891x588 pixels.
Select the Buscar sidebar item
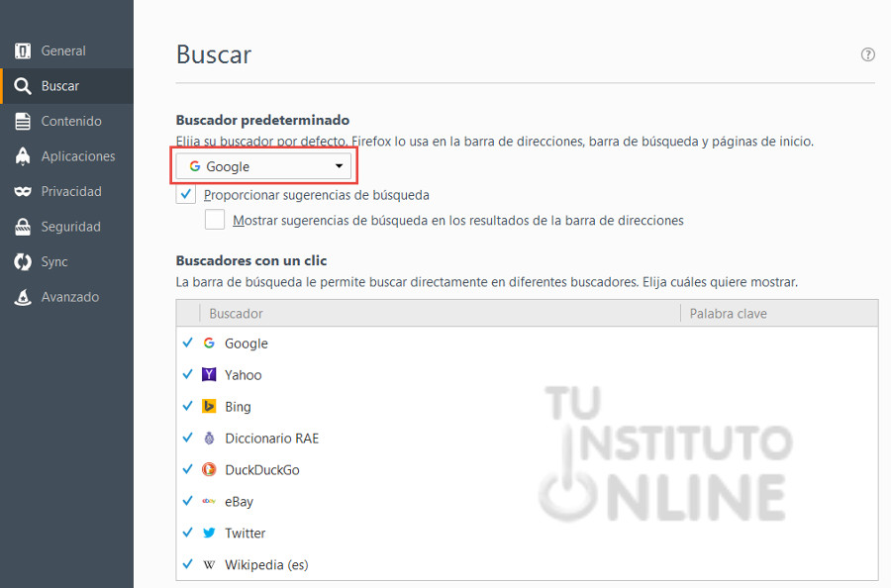click(59, 86)
